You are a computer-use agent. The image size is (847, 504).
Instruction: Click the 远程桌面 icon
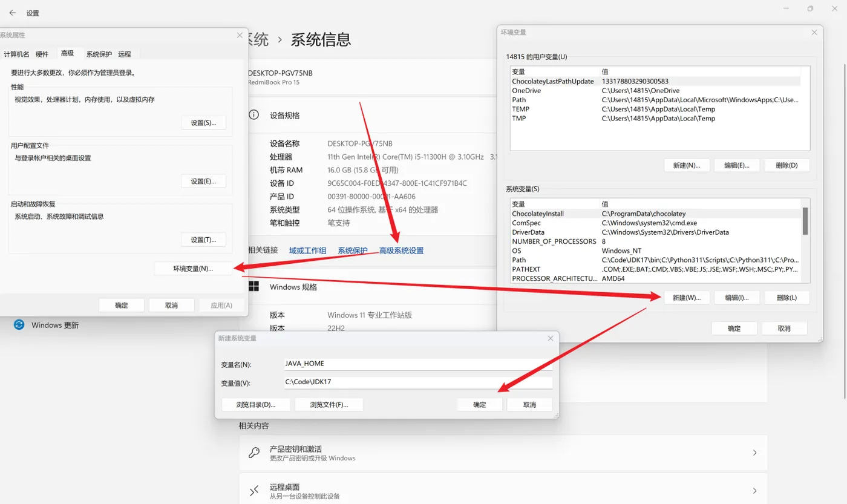[x=255, y=491]
